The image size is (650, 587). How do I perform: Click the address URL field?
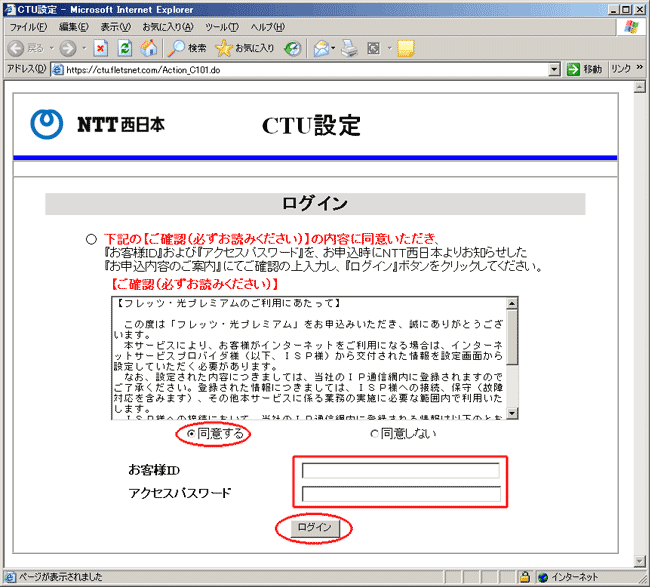[x=306, y=70]
